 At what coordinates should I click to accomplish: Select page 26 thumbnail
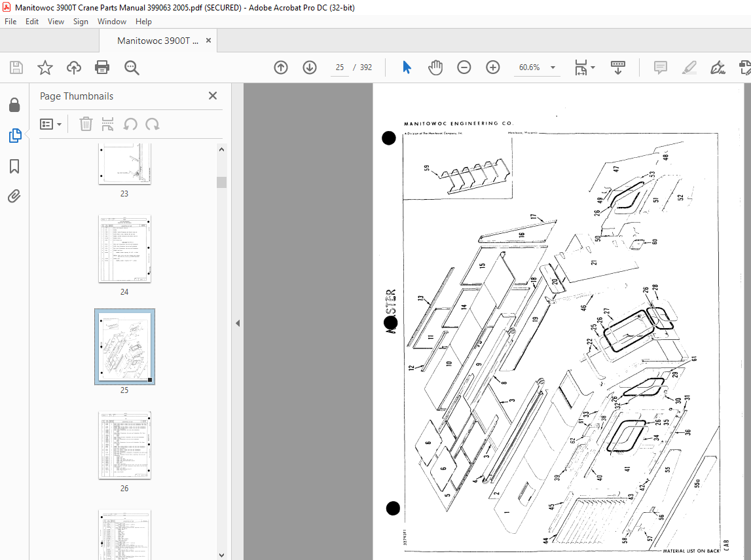(x=124, y=445)
